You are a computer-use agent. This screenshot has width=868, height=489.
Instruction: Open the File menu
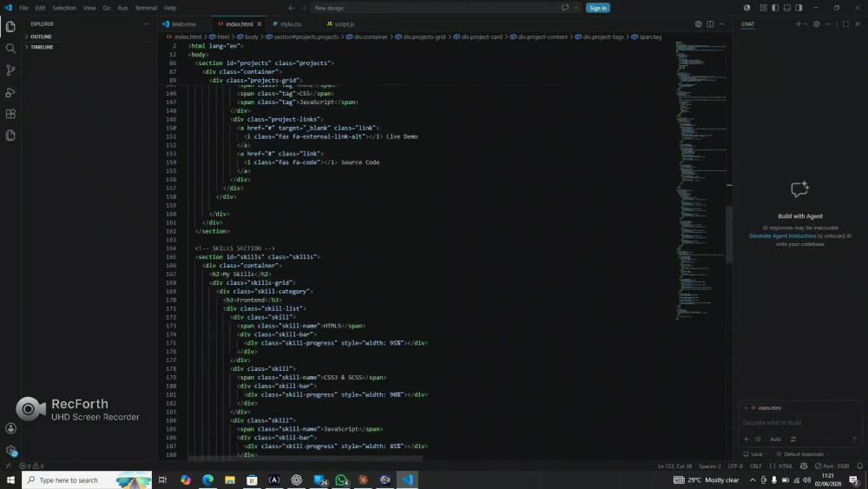pyautogui.click(x=23, y=8)
